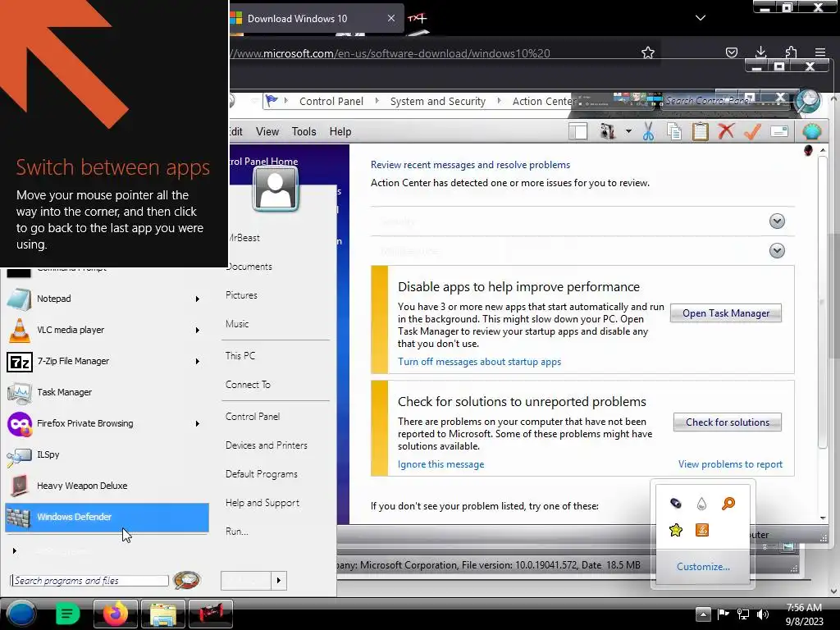Click the Copy pages icon in the toolbar

click(x=674, y=131)
